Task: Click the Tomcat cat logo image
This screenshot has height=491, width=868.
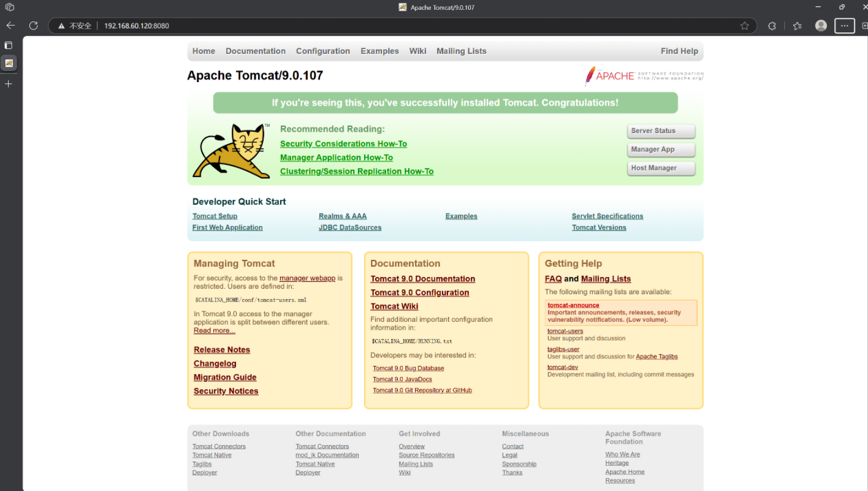Action: point(232,151)
